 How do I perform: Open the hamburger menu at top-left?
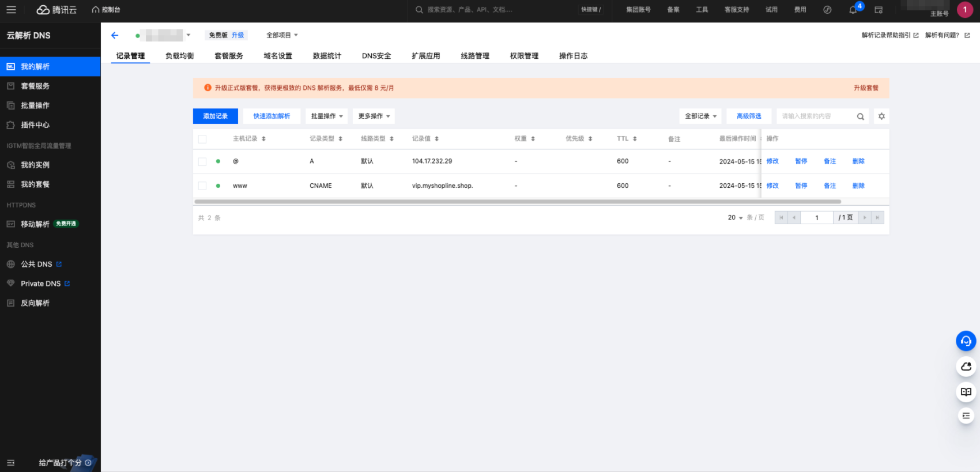tap(11, 10)
